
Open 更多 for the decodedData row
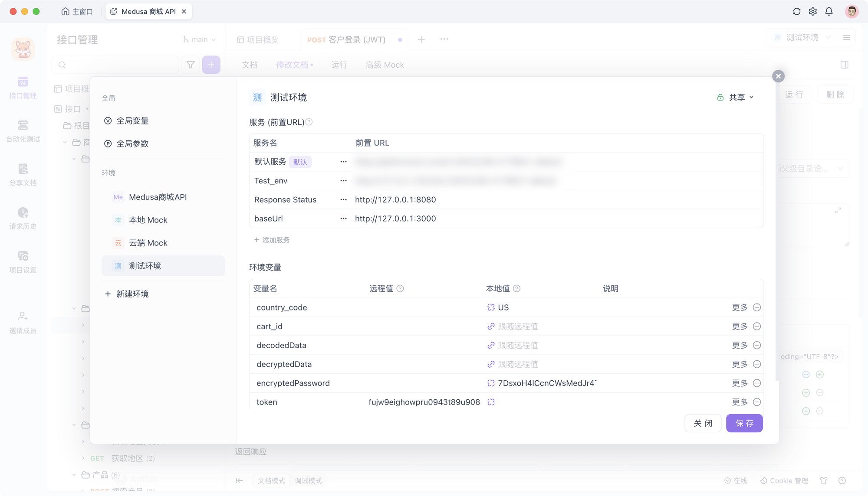pyautogui.click(x=740, y=345)
